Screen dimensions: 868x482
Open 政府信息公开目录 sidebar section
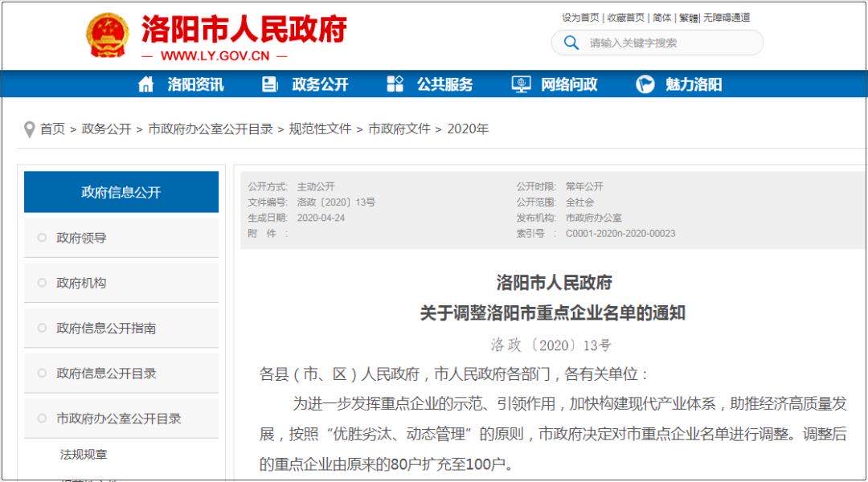[x=106, y=374]
